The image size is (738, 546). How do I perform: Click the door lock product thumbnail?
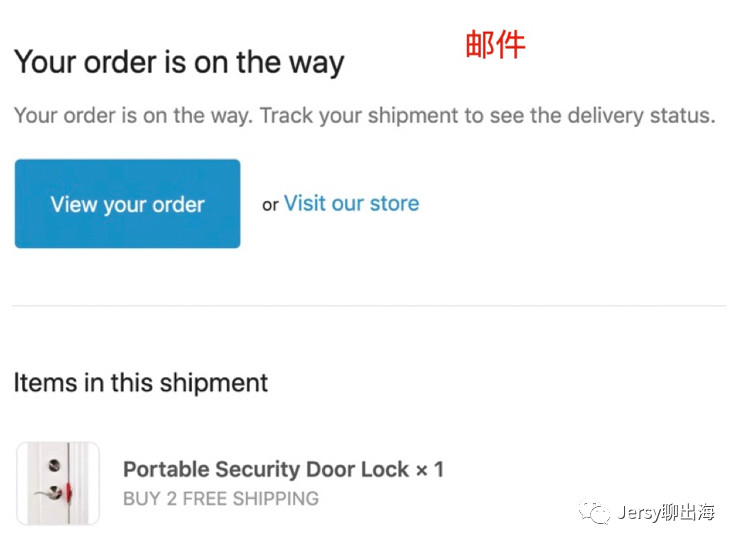pyautogui.click(x=58, y=484)
